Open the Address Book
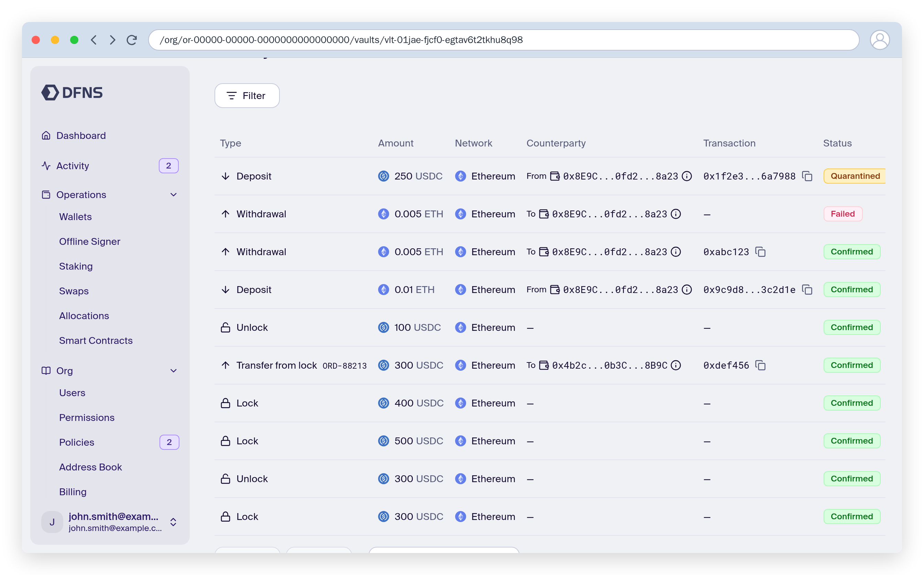Viewport: 924px width, 575px height. [90, 467]
